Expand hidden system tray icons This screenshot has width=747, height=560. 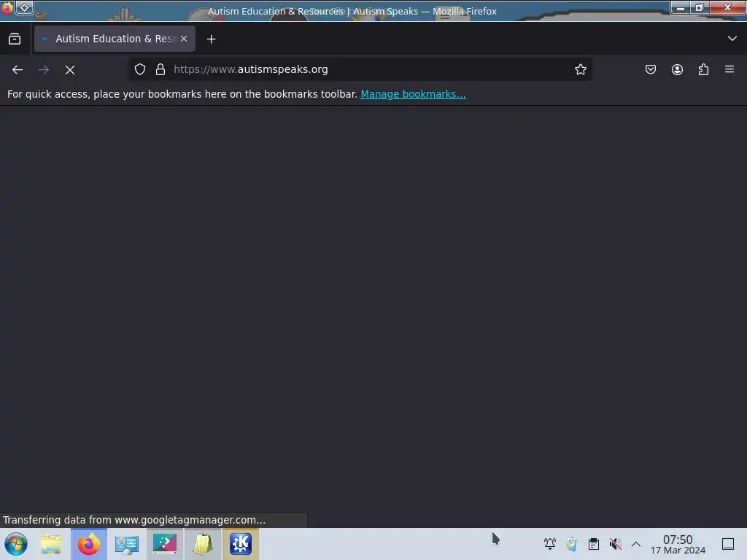pos(636,543)
